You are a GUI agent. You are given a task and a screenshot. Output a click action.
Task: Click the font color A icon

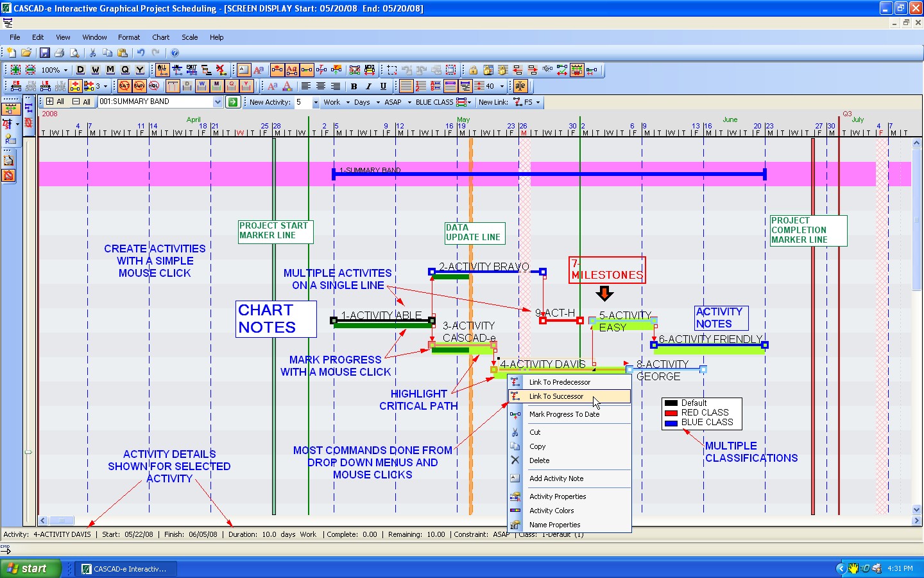(x=287, y=86)
